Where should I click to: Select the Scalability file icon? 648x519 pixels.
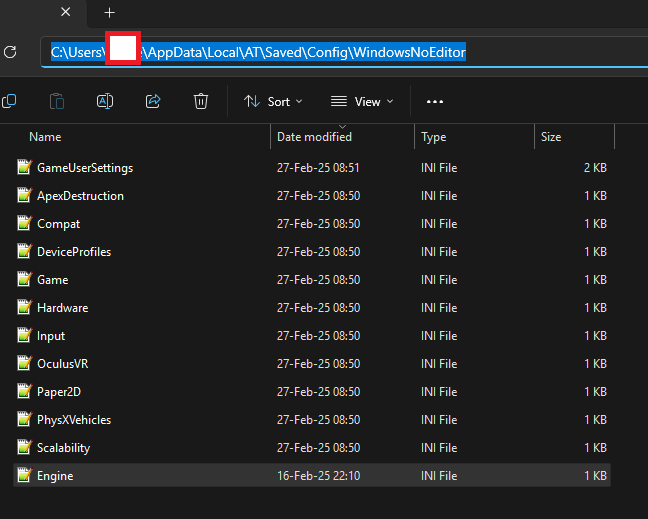pos(24,448)
